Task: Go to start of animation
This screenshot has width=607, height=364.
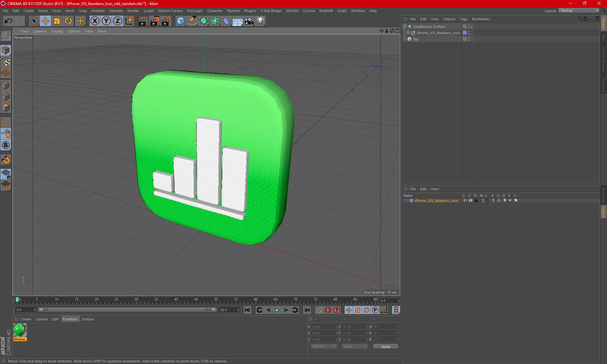Action: [x=248, y=310]
